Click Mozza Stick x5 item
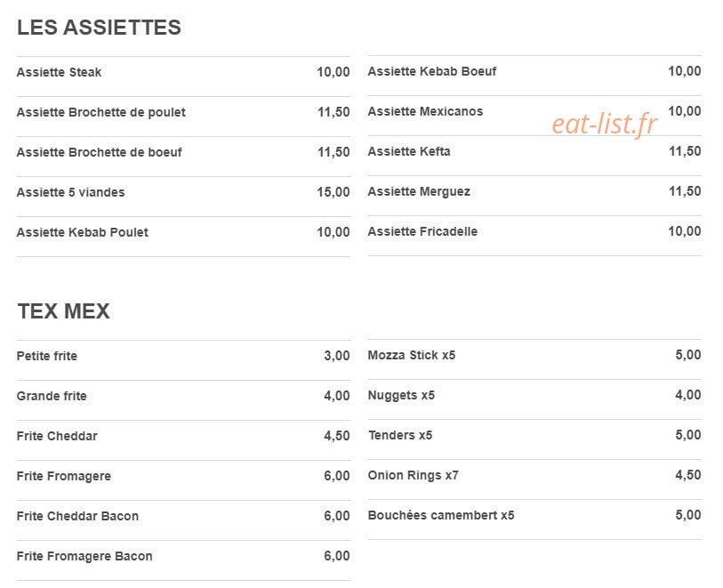Image resolution: width=723 pixels, height=588 pixels. click(x=534, y=355)
